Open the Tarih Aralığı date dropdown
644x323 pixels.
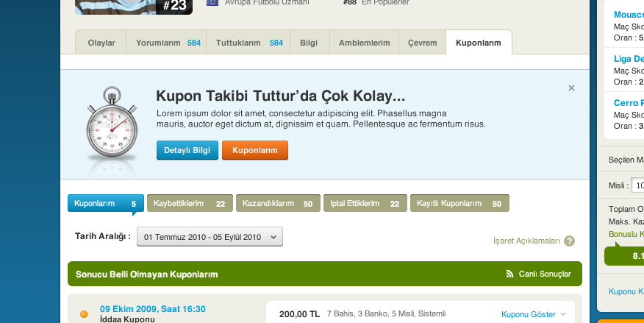point(210,237)
